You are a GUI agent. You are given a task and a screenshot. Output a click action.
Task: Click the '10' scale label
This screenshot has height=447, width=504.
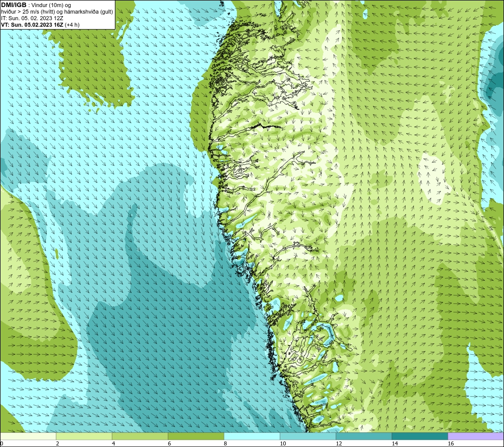coord(283,444)
